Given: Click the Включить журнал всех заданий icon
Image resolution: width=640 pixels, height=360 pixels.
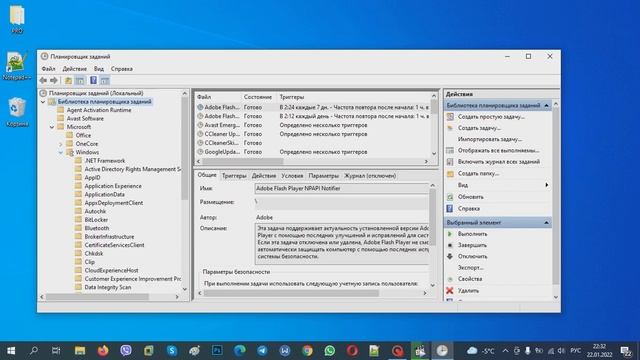Looking at the screenshot, I should (x=450, y=162).
